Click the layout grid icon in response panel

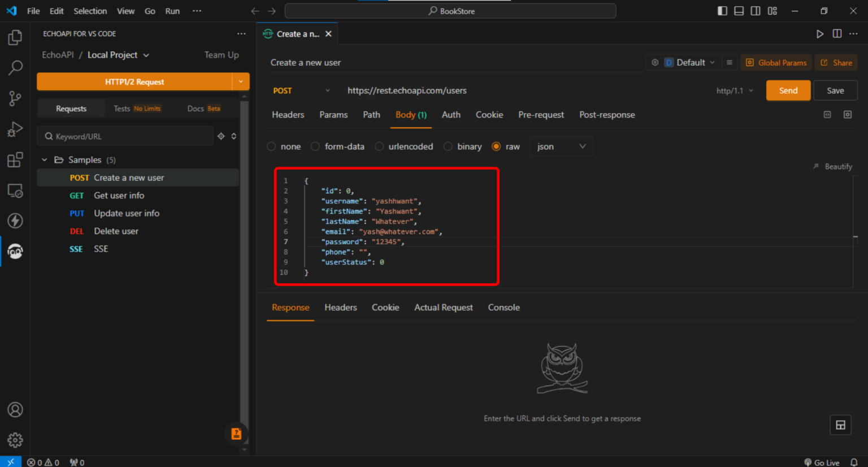click(x=840, y=425)
